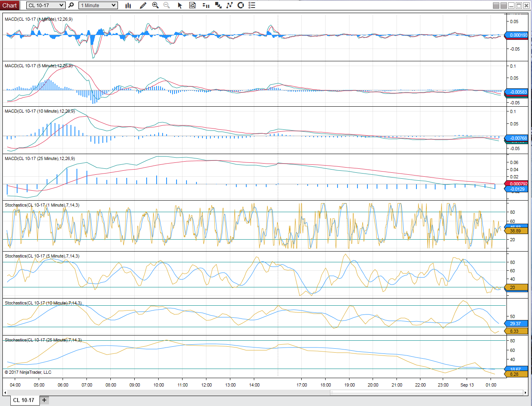
Task: Click the orange 8.33 stochastics marker
Action: pos(516,331)
